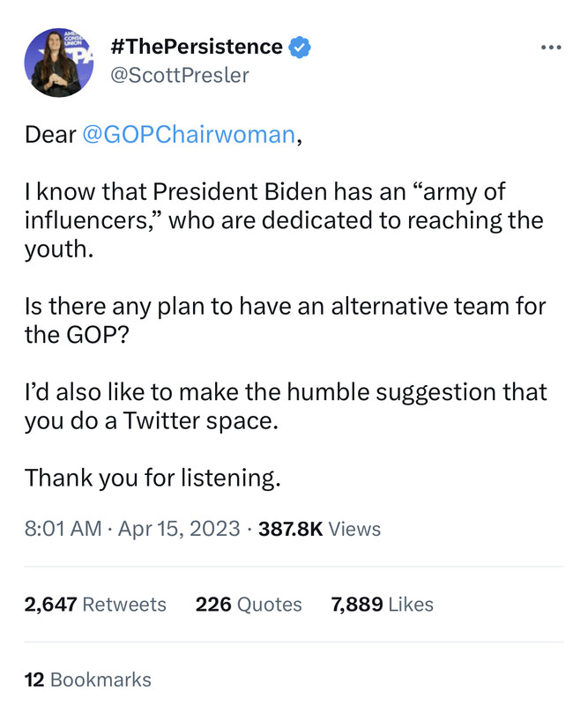Click the blue verified checkmark badge
This screenshot has width=588, height=705.
[300, 47]
